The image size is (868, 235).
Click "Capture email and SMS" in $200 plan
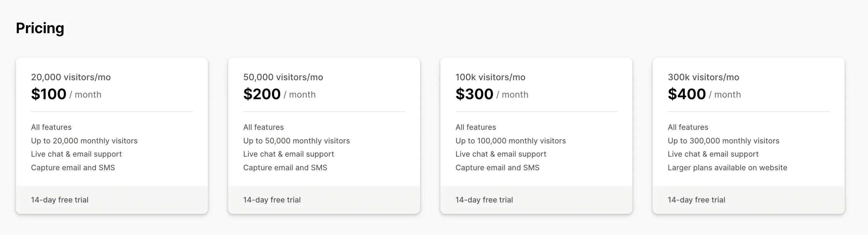[285, 168]
